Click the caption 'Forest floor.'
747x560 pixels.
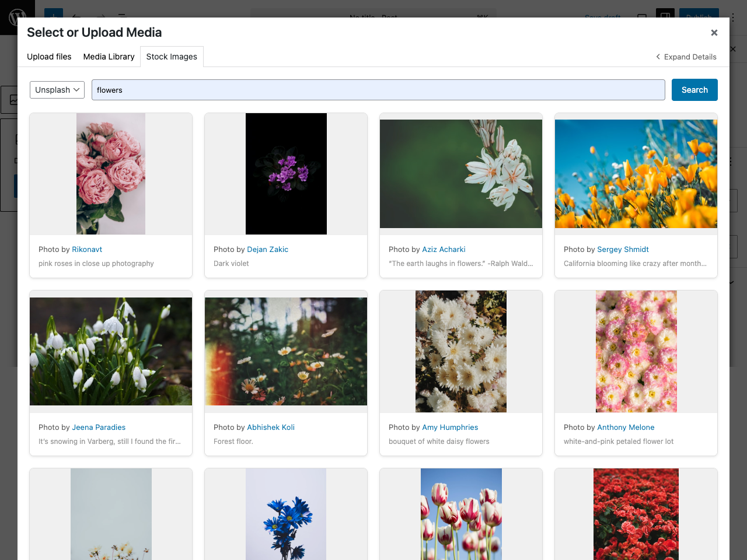233,442
